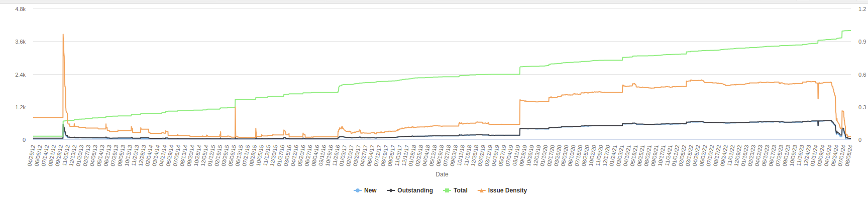Disable the Issue Density series label

coord(507,190)
